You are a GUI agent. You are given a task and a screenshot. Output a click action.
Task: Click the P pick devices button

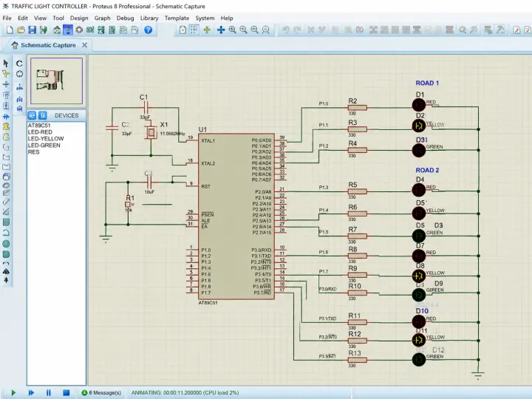pyautogui.click(x=32, y=115)
